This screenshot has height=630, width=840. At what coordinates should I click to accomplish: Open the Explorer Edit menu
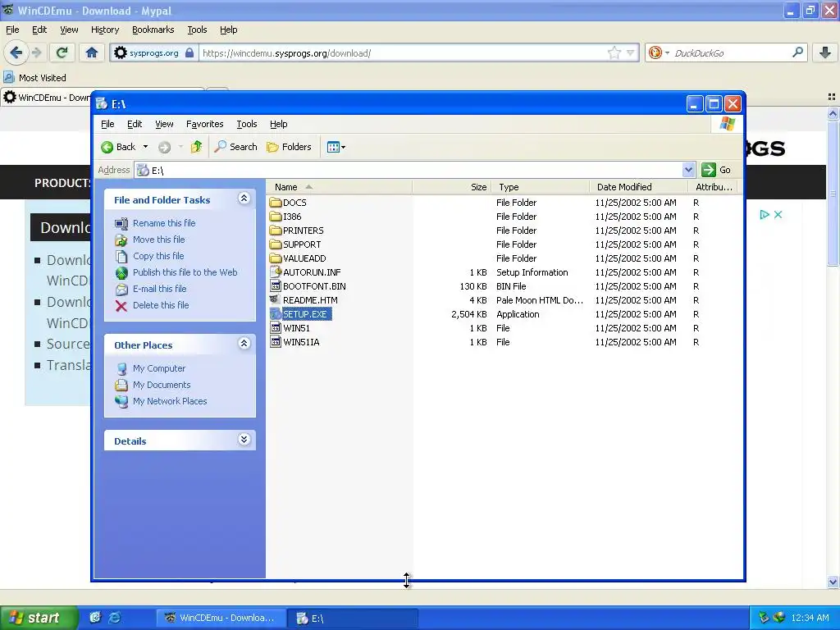pos(135,124)
